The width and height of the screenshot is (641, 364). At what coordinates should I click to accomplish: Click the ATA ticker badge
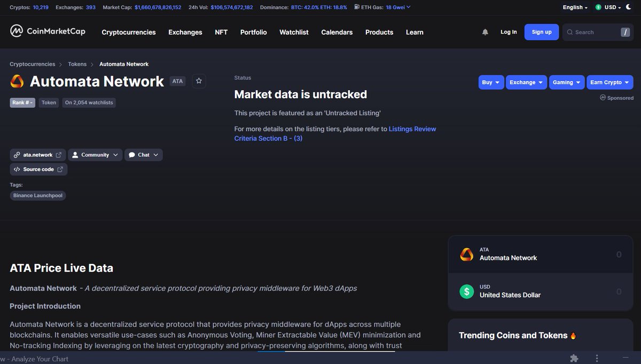click(177, 81)
